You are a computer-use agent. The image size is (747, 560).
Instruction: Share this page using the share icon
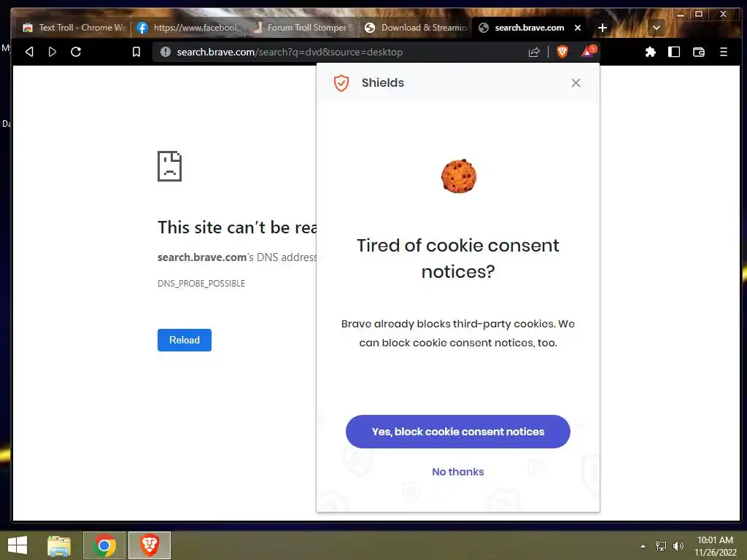[x=534, y=52]
